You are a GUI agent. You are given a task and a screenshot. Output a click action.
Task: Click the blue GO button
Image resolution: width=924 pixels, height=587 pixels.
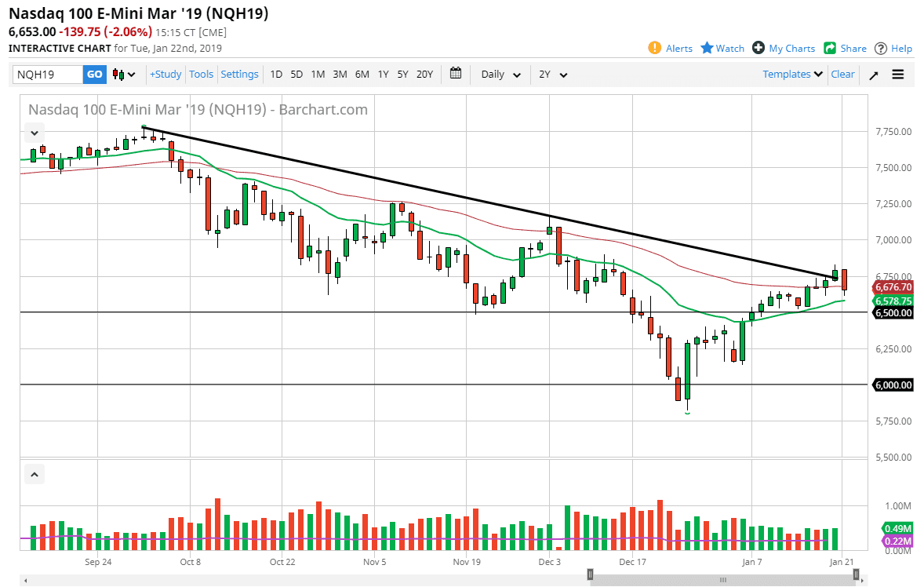(94, 74)
